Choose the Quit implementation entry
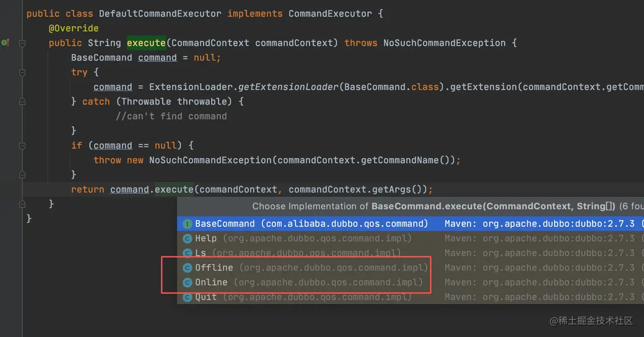 coord(410,297)
